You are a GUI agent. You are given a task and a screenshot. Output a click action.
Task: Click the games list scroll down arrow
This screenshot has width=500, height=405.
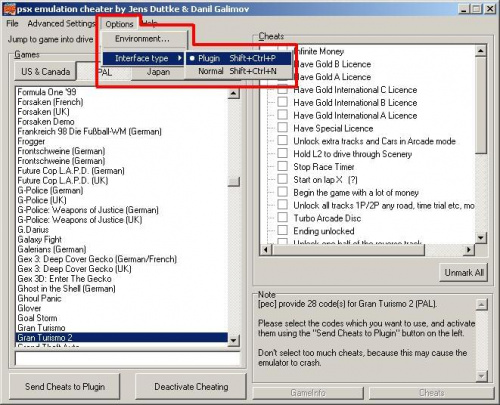pyautogui.click(x=233, y=340)
